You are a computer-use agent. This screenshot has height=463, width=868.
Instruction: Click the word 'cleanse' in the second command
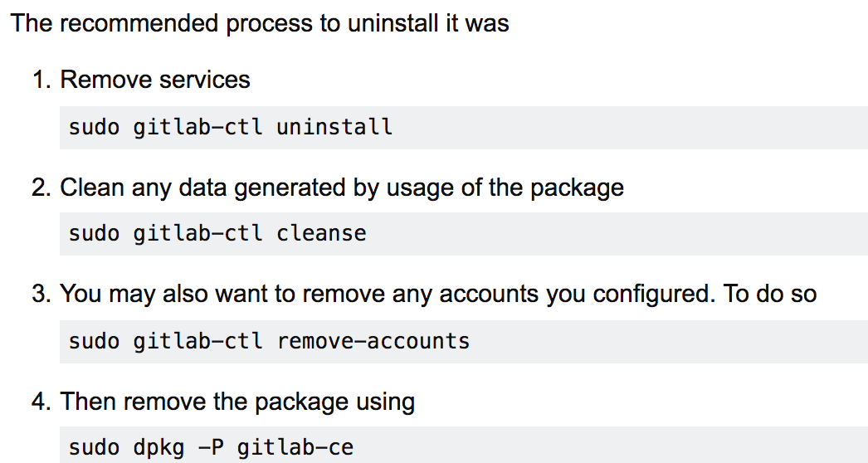point(321,234)
